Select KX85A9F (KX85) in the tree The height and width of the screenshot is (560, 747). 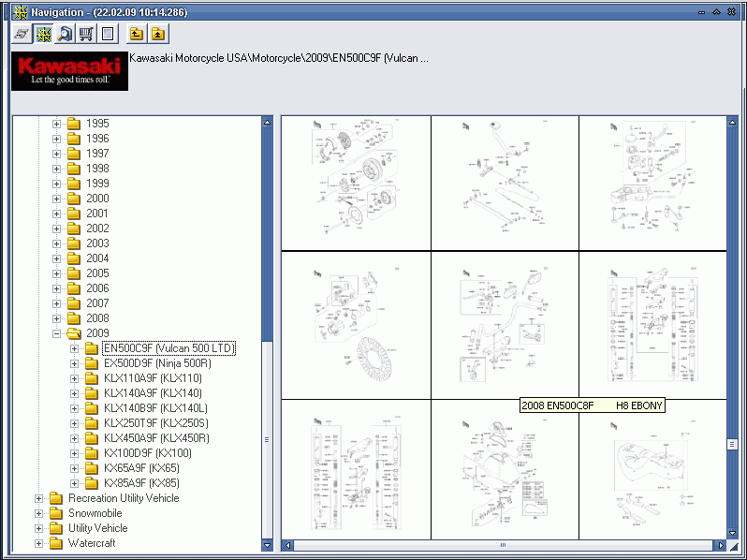tap(141, 483)
